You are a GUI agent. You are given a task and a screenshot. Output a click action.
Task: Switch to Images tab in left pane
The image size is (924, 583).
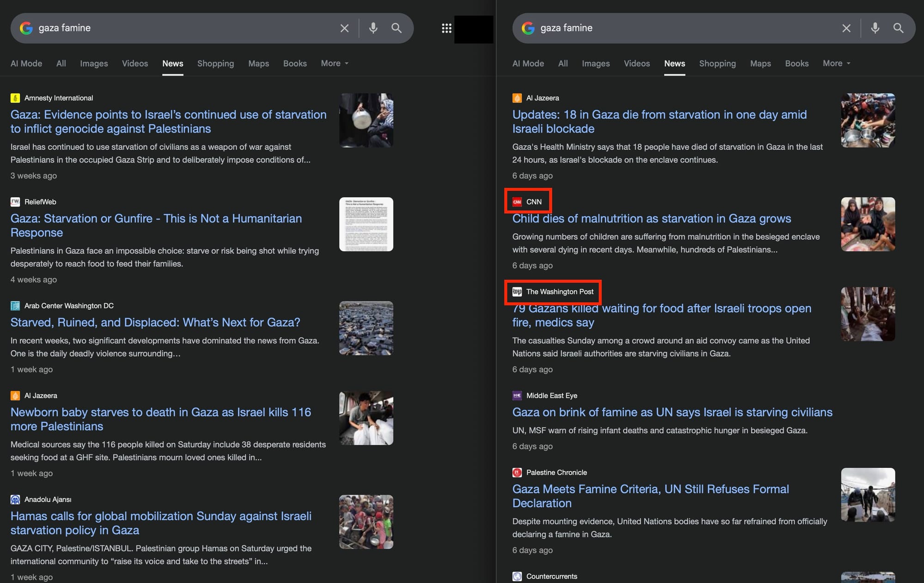click(94, 63)
